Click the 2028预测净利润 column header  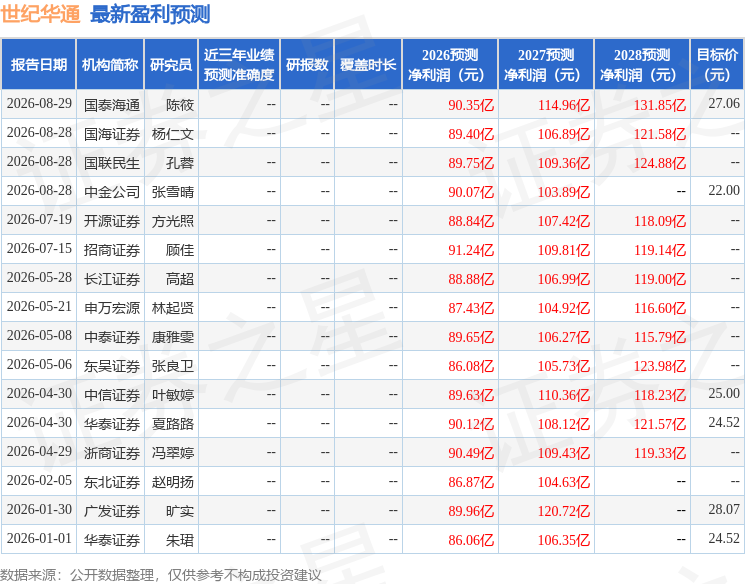[642, 65]
